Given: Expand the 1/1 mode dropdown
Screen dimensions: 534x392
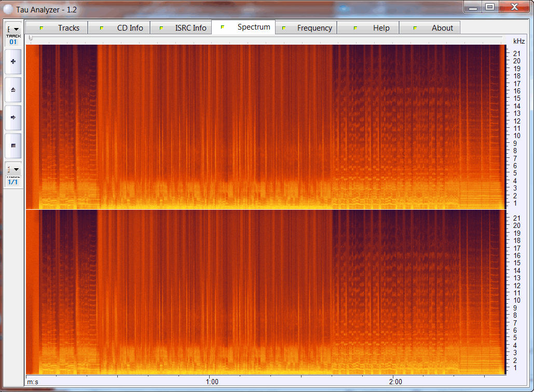Looking at the screenshot, I should pos(13,169).
